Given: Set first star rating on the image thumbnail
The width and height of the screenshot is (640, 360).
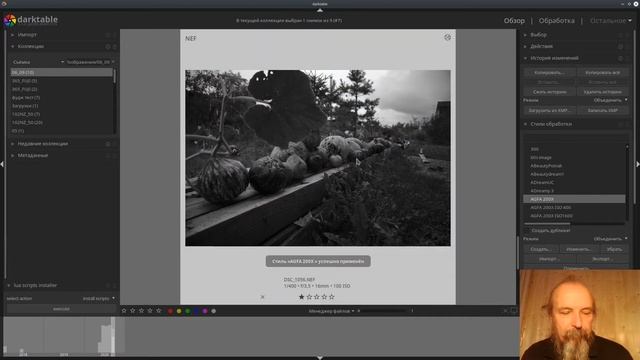Looking at the screenshot, I should 301,297.
